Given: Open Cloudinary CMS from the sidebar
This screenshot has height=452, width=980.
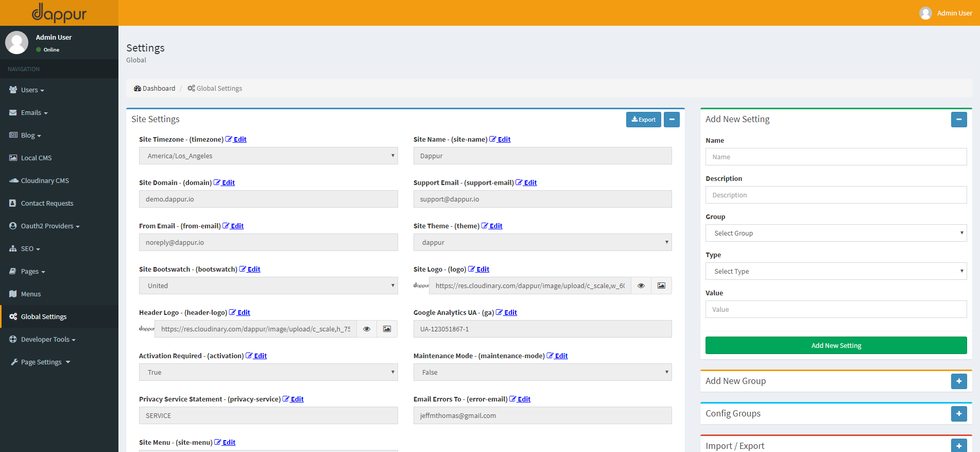Looking at the screenshot, I should click(45, 181).
